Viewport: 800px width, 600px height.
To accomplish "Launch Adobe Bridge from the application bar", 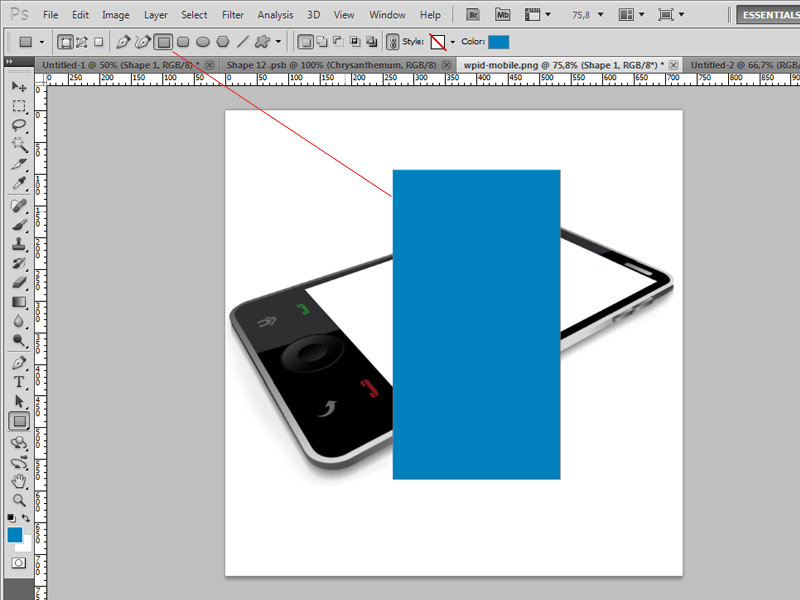I will pos(472,14).
